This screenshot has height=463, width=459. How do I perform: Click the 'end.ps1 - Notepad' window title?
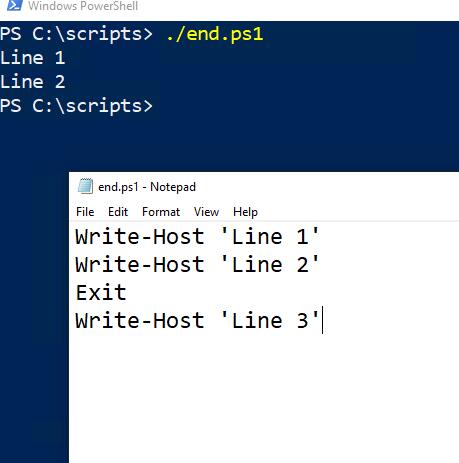coord(147,187)
